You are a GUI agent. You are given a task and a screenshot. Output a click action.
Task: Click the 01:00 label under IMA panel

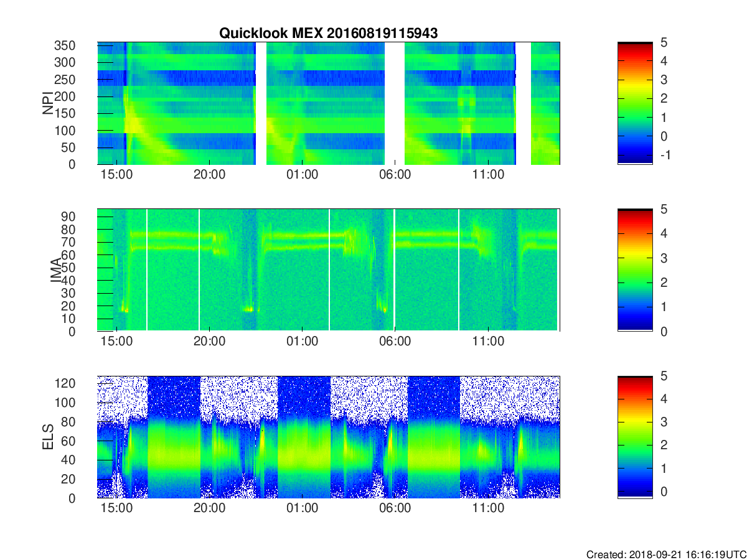(x=302, y=342)
